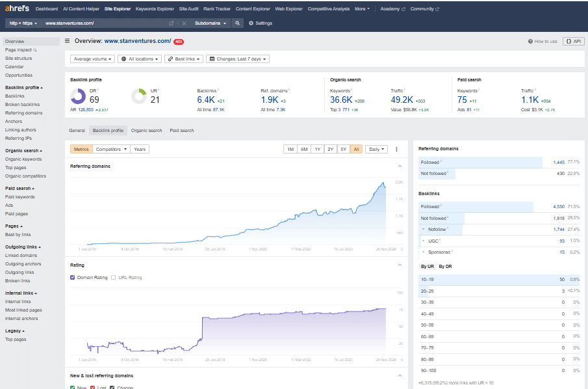Click the How to use help icon

(x=531, y=41)
